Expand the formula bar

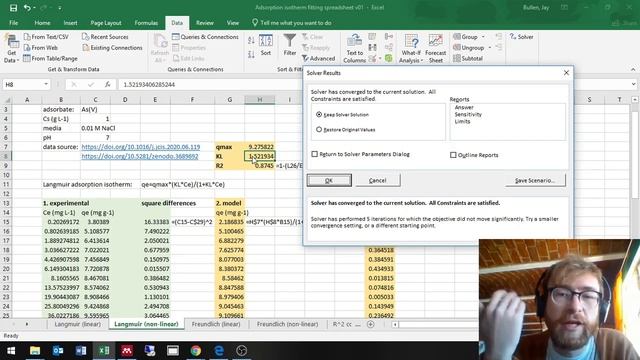click(633, 84)
